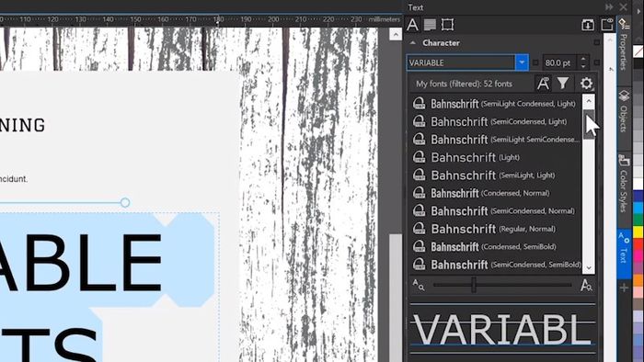Select Bahnschrift Regular, Normal
644x362 pixels.
496,229
